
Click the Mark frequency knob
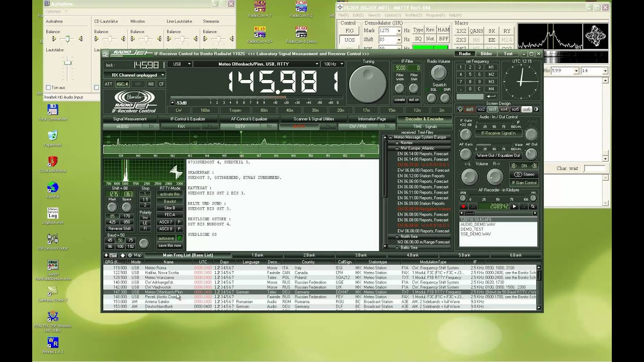tap(112, 208)
